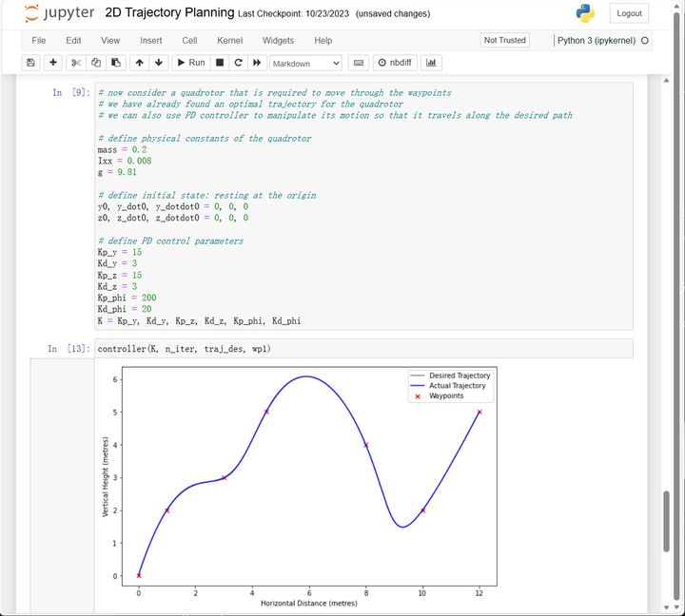The height and width of the screenshot is (616, 685).
Task: Save notebook with the floppy disk icon
Action: (30, 63)
